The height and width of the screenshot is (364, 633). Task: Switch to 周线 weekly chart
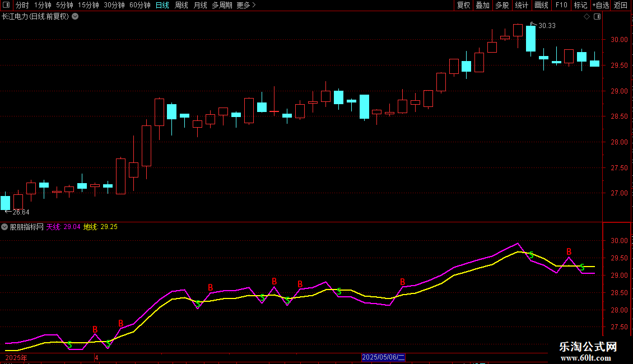pyautogui.click(x=181, y=5)
